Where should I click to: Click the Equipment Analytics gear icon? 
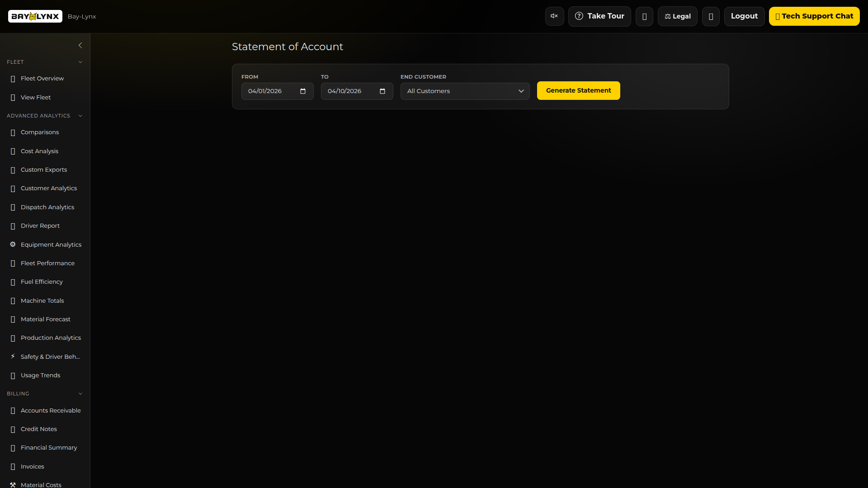pyautogui.click(x=13, y=244)
